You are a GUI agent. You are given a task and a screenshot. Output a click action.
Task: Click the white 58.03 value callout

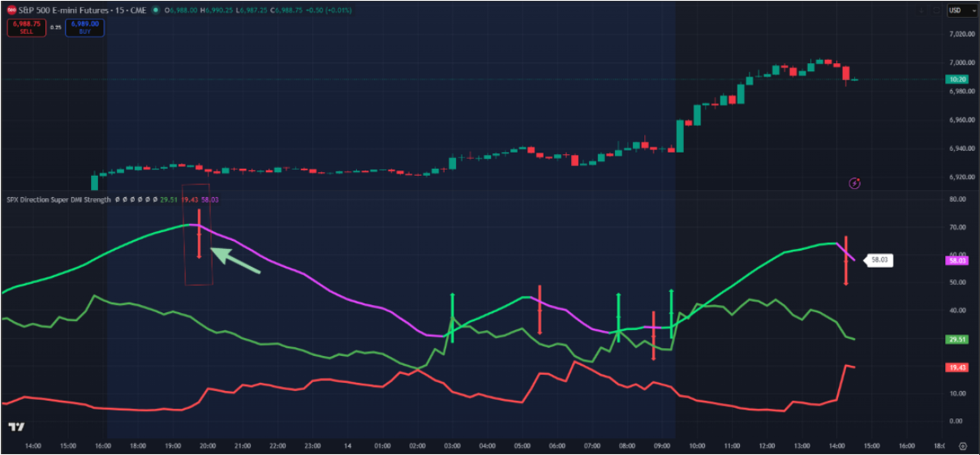[x=879, y=260]
